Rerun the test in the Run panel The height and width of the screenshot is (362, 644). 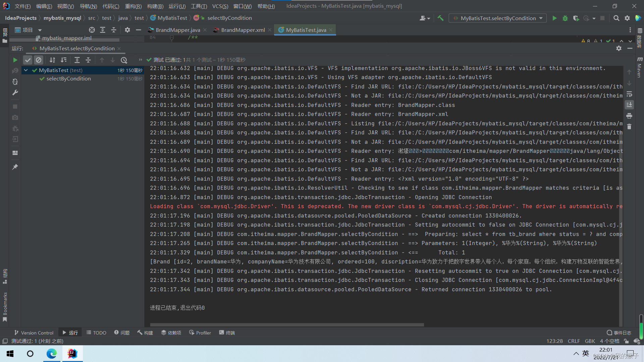pos(15,60)
